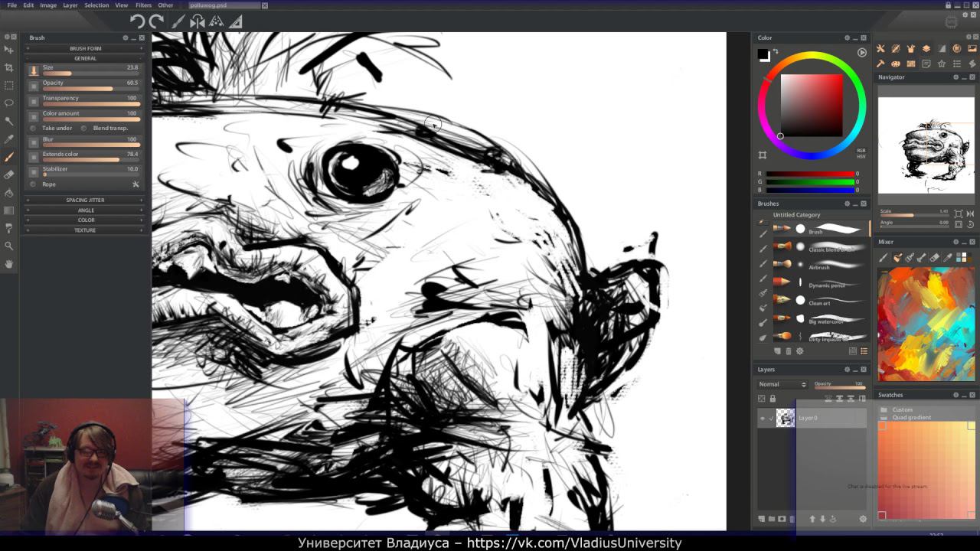Viewport: 980px width, 551px height.
Task: Select the Airbrush brush preset
Action: point(820,266)
